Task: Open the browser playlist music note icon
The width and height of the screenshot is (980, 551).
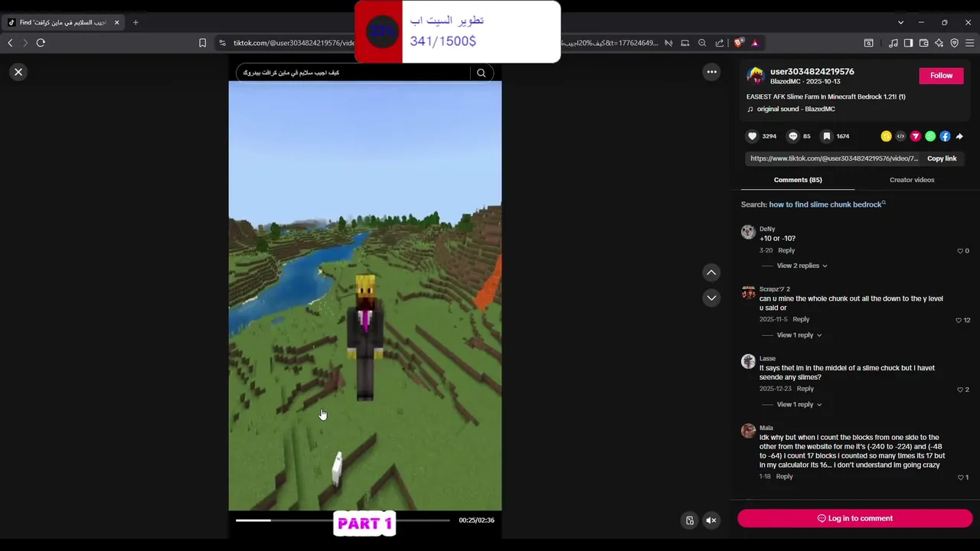Action: (x=893, y=43)
